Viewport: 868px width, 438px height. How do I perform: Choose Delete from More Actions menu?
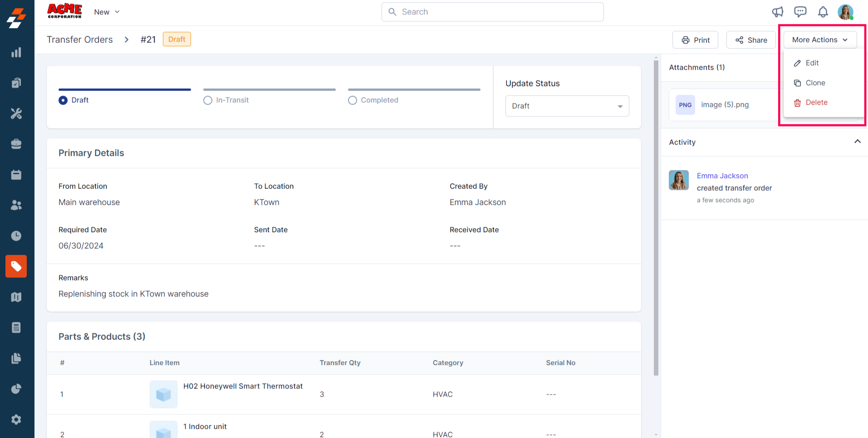(816, 102)
